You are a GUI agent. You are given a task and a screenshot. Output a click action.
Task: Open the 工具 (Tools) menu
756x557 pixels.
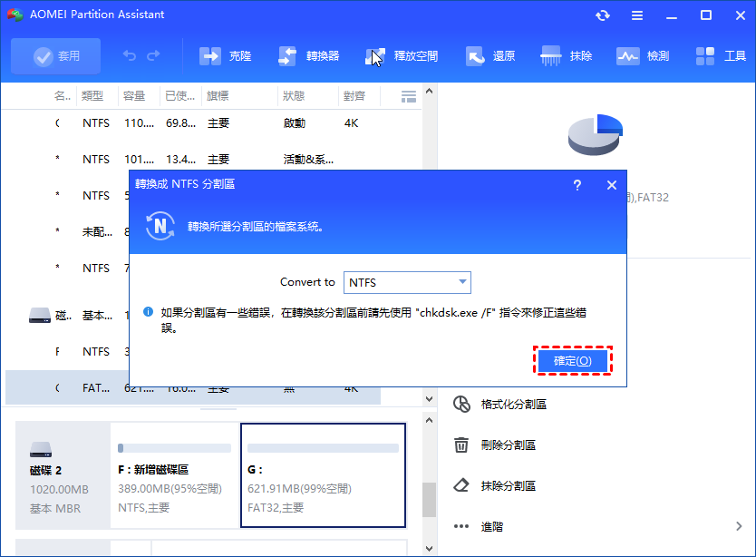[x=722, y=56]
